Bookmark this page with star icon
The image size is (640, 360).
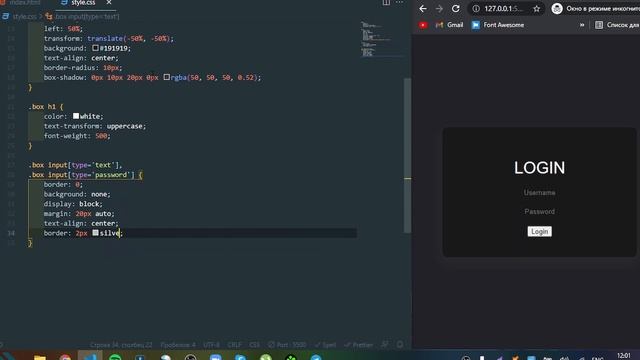tap(536, 9)
